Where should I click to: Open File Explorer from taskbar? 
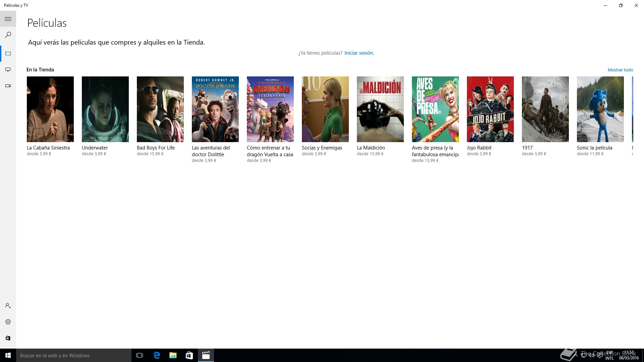173,355
